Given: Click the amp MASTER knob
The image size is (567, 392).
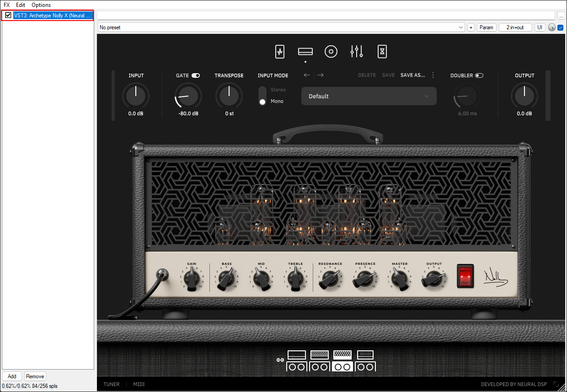Looking at the screenshot, I should (399, 278).
